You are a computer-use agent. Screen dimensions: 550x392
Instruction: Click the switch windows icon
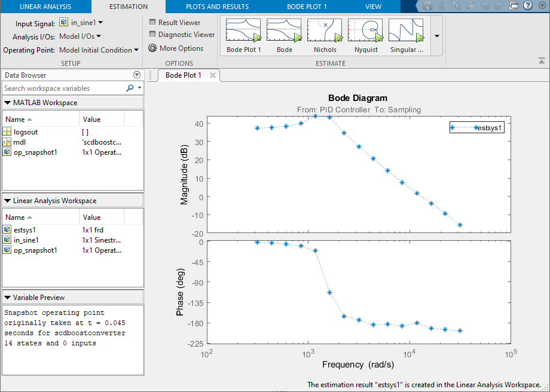[x=514, y=5]
